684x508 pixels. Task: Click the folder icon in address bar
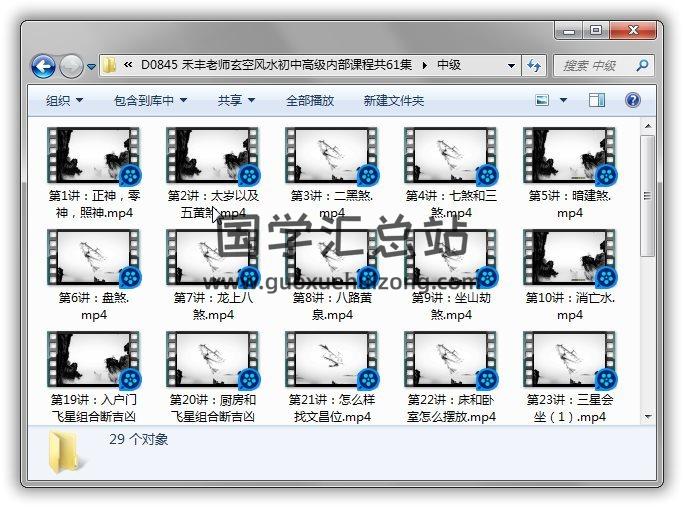coord(111,66)
